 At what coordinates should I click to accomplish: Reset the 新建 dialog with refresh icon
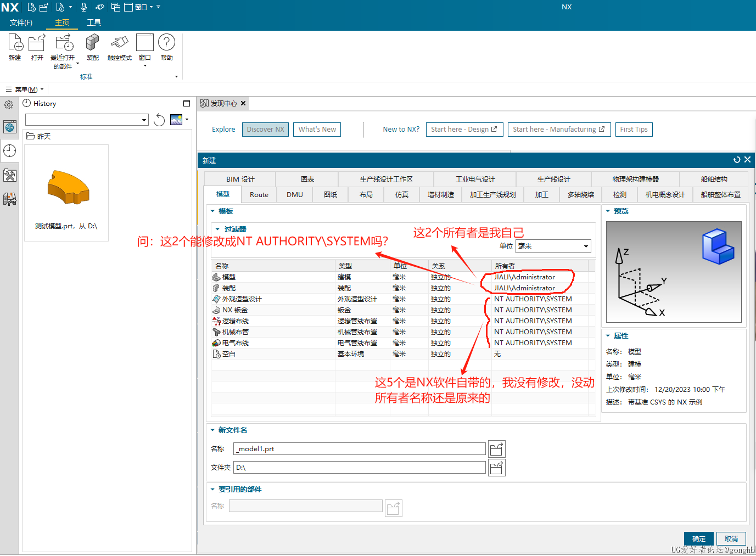737,160
